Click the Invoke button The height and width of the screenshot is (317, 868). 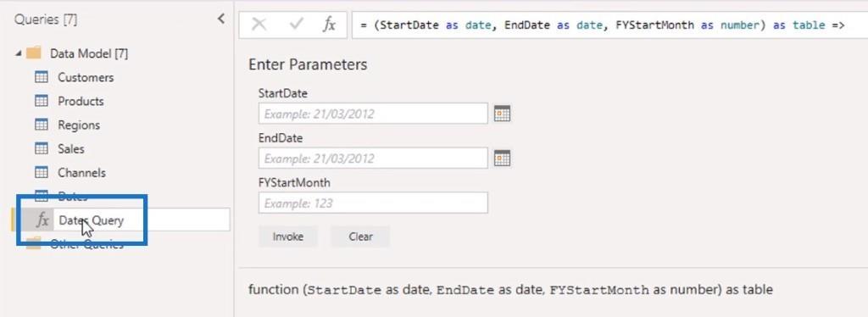tap(288, 236)
